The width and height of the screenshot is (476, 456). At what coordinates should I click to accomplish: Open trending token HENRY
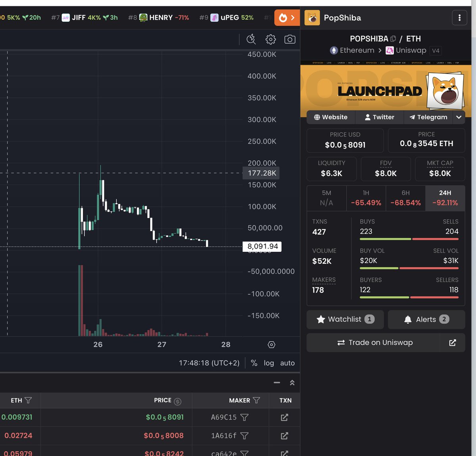click(159, 17)
